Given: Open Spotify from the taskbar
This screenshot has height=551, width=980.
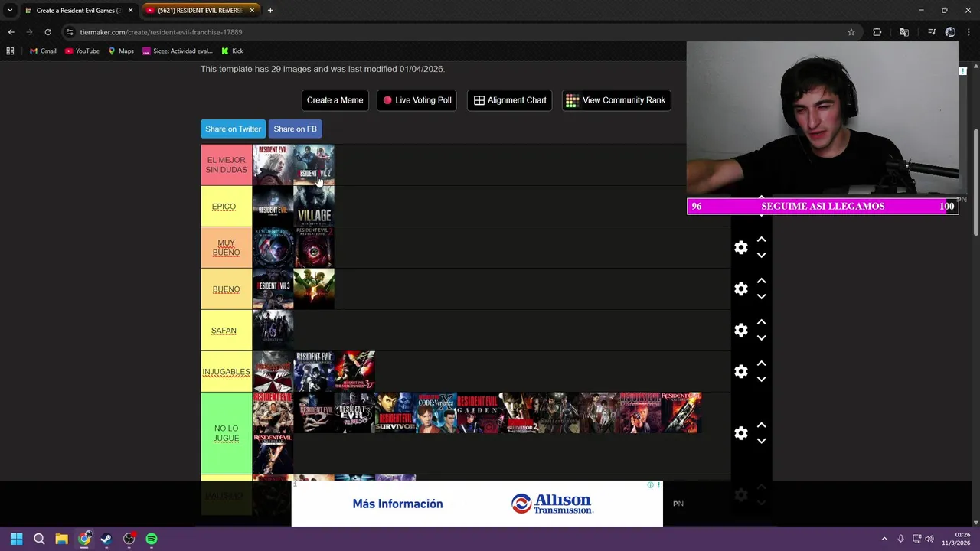Looking at the screenshot, I should pos(152,539).
